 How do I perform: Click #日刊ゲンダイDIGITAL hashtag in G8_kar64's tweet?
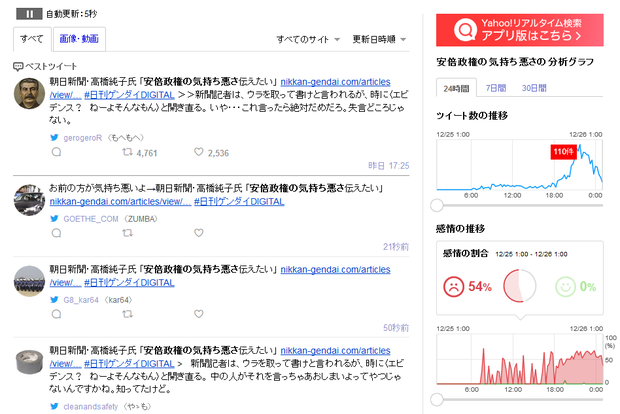pyautogui.click(x=129, y=283)
